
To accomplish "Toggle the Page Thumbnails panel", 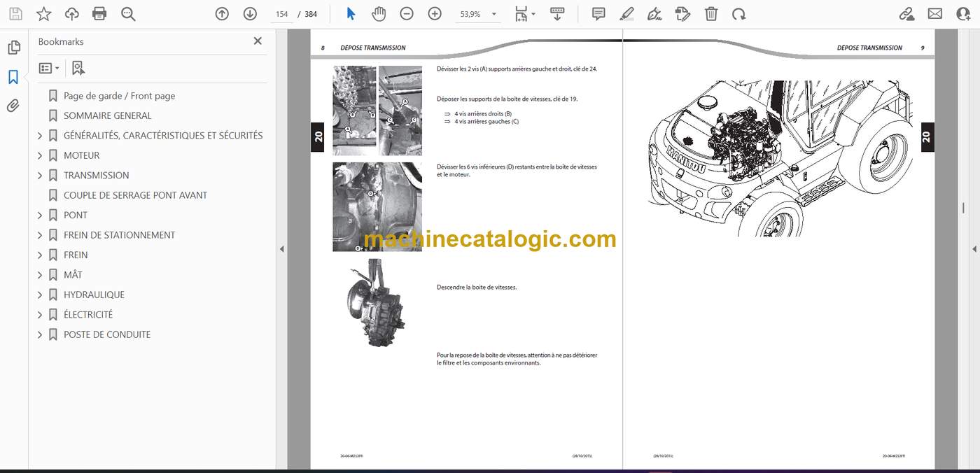I will [13, 48].
